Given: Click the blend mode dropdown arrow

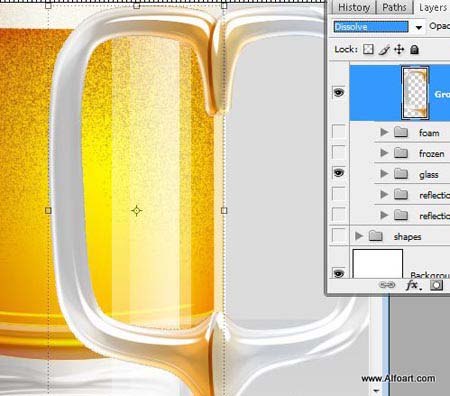Looking at the screenshot, I should coord(419,27).
